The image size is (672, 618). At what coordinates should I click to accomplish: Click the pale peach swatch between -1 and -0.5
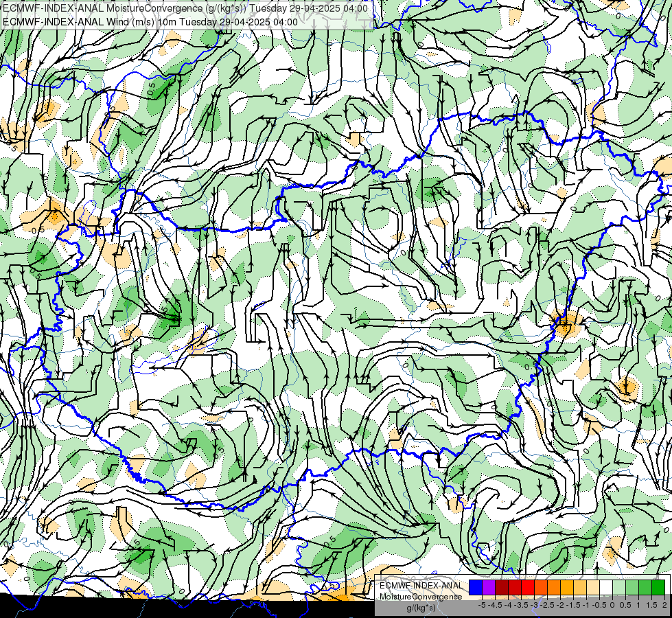pos(593,588)
